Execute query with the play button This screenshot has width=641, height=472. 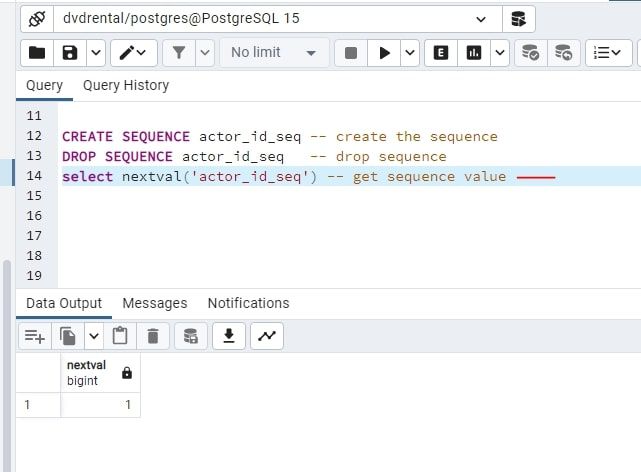pyautogui.click(x=384, y=53)
